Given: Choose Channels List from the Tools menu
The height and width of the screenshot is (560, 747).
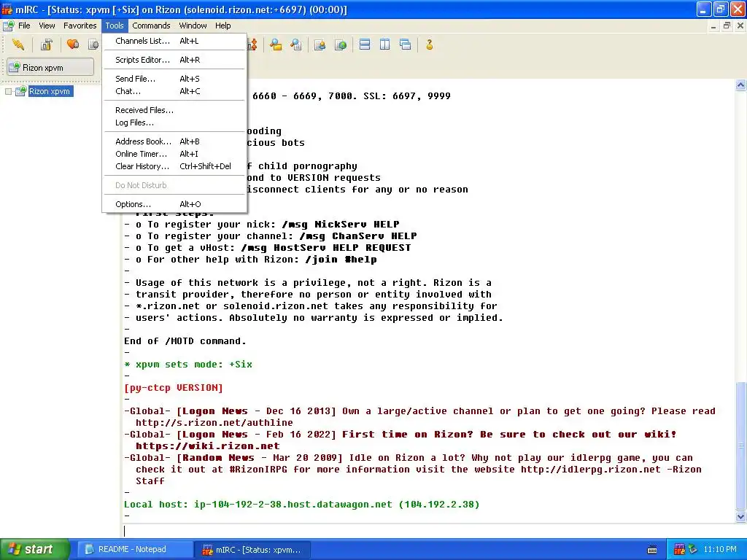Looking at the screenshot, I should coord(174,41).
